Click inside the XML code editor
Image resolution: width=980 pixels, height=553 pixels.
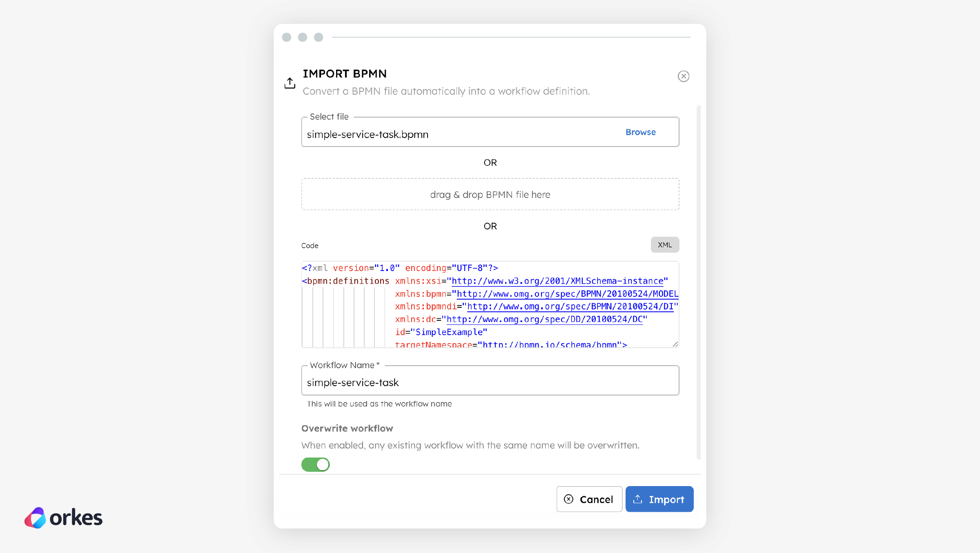[x=490, y=306]
